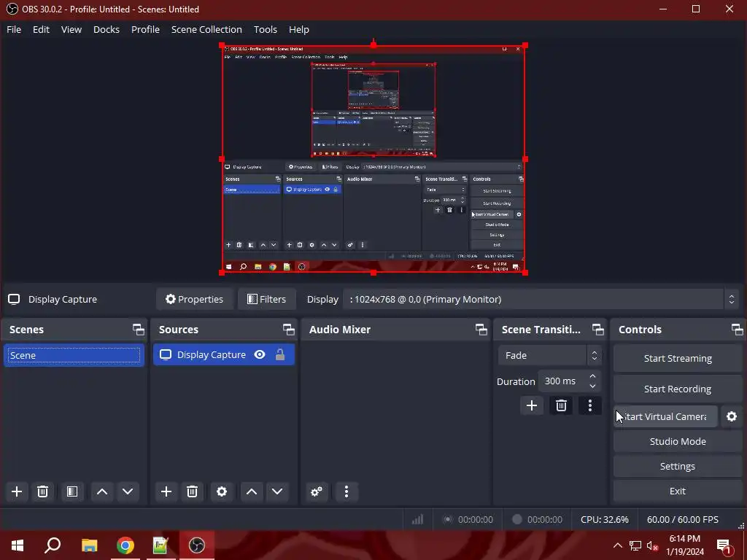Move scene up with arrow icon
Viewport: 747px width, 560px height.
point(102,491)
